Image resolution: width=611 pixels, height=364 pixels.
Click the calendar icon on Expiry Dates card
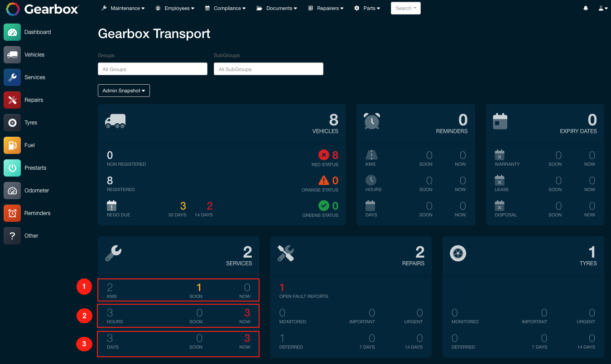500,121
